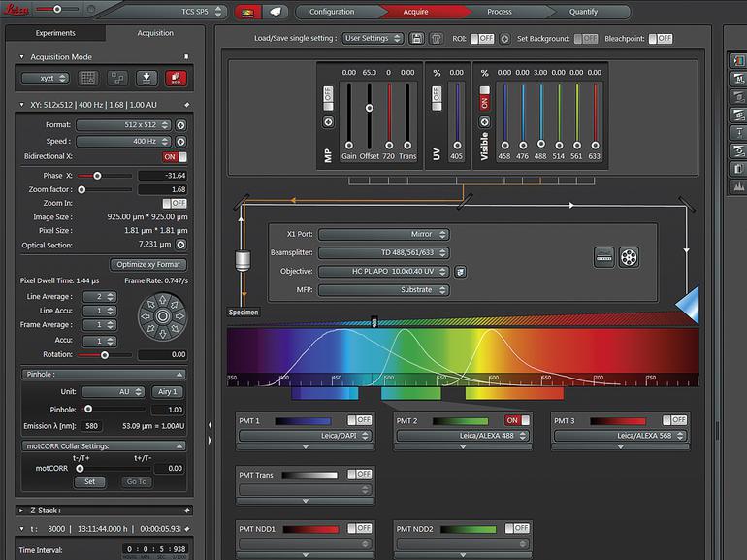
Task: Click the objective info icon beside Objective dropdown
Action: (460, 272)
